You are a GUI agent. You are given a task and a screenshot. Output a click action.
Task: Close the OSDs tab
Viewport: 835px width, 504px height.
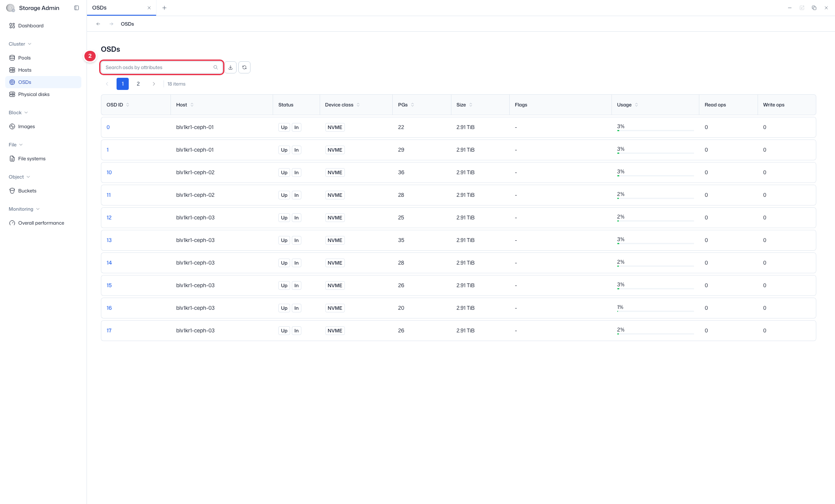coord(149,8)
